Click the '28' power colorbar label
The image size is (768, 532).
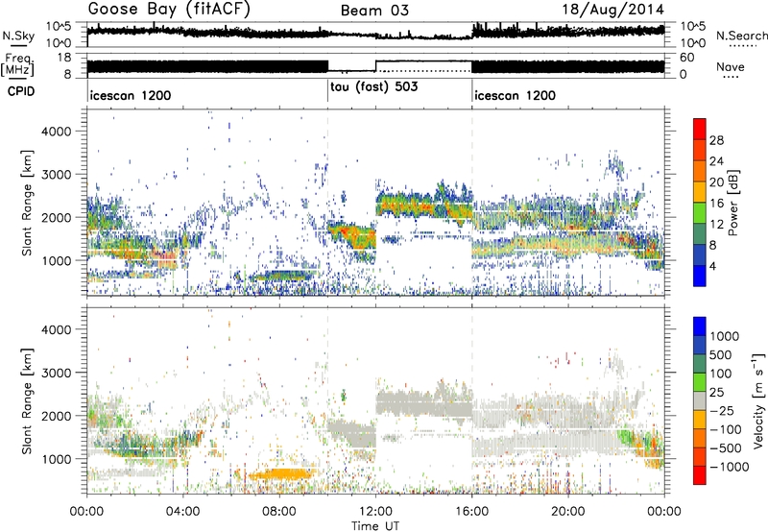(x=716, y=140)
